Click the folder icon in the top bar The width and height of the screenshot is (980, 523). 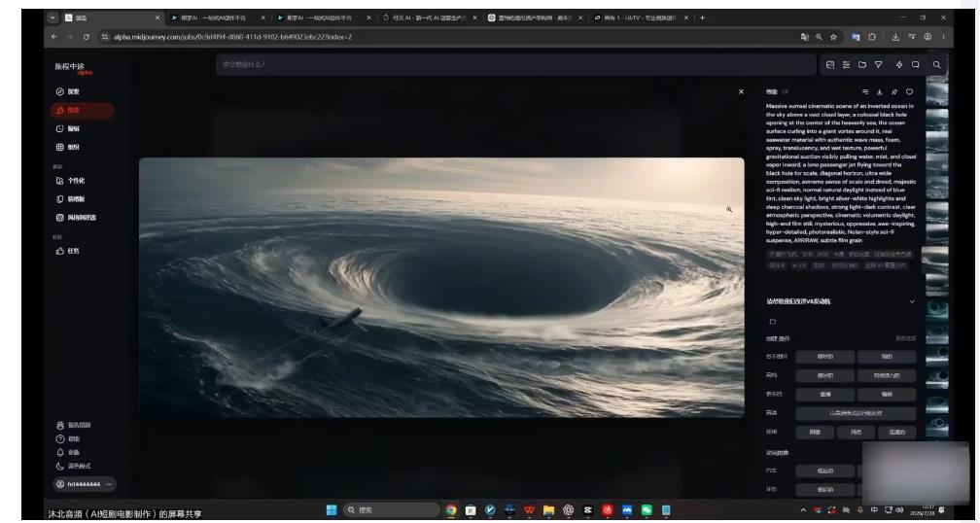pyautogui.click(x=861, y=64)
